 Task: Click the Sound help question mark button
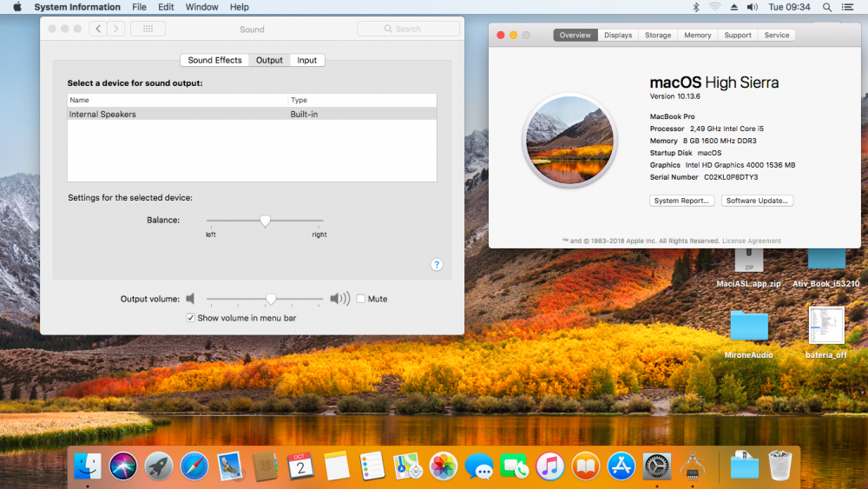click(437, 265)
